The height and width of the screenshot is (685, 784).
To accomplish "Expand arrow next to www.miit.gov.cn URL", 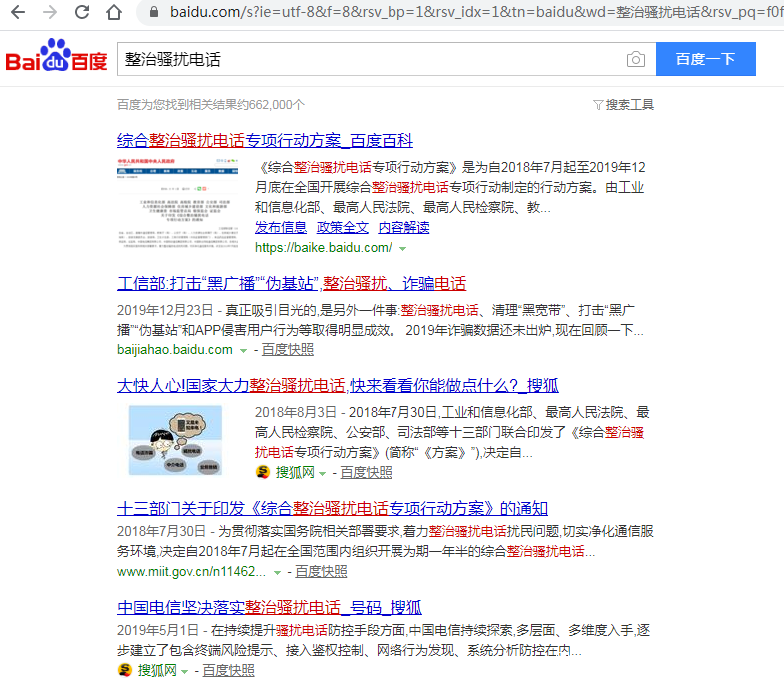I will pyautogui.click(x=277, y=573).
